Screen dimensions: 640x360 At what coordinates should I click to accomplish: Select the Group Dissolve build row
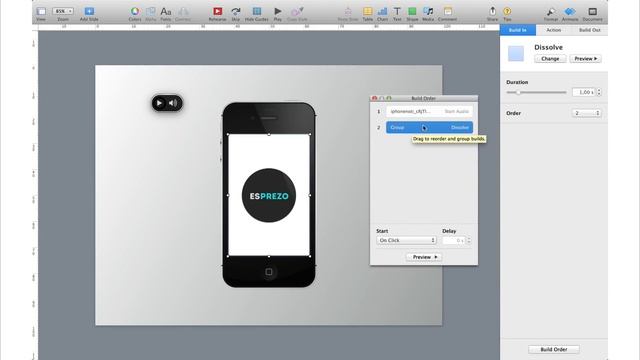pyautogui.click(x=429, y=127)
